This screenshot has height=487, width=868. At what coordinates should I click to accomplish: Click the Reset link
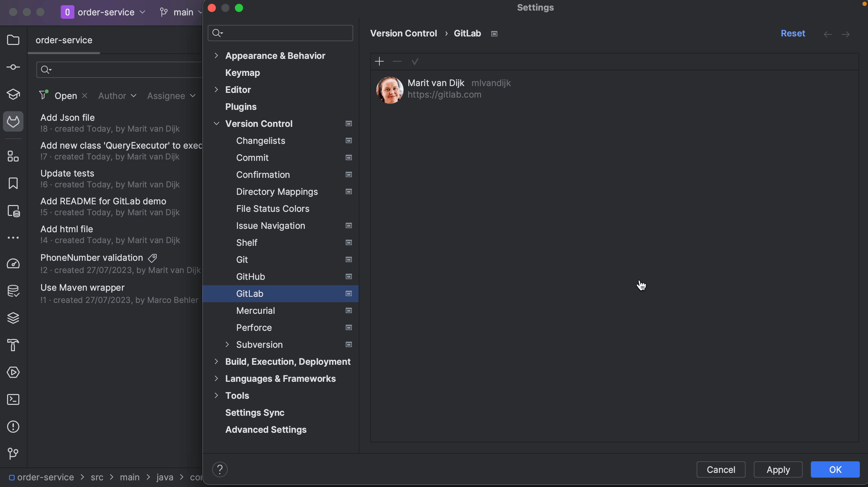click(x=792, y=33)
